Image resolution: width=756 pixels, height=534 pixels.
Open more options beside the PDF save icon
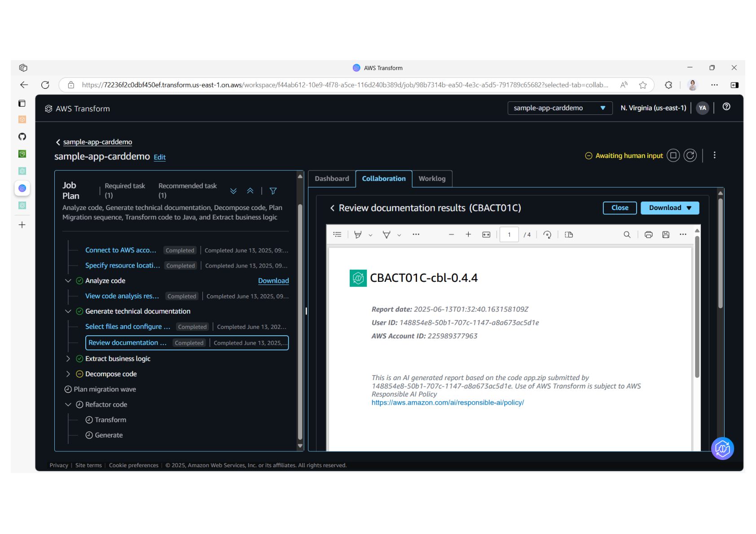pyautogui.click(x=683, y=234)
